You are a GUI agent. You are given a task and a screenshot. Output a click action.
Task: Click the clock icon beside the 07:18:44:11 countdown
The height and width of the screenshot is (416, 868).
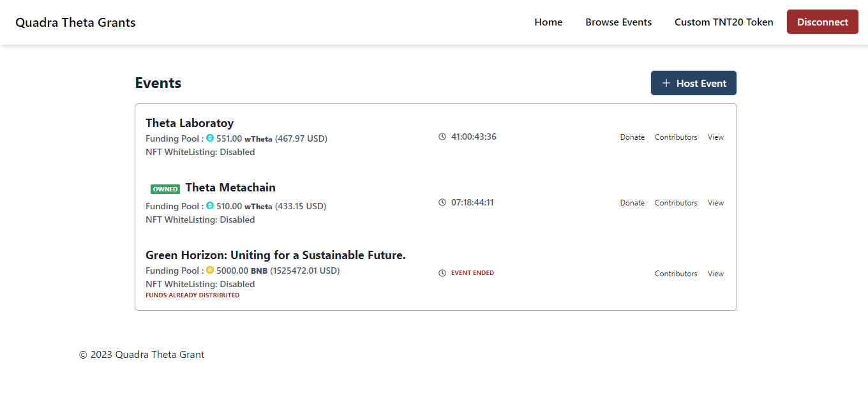pyautogui.click(x=442, y=202)
